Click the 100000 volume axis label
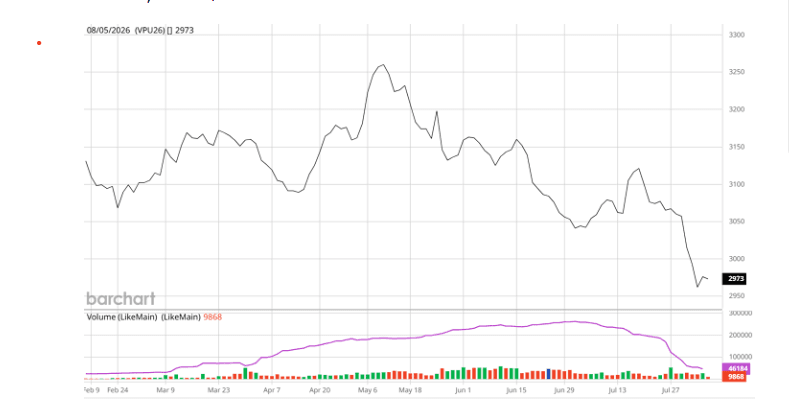 pyautogui.click(x=740, y=357)
